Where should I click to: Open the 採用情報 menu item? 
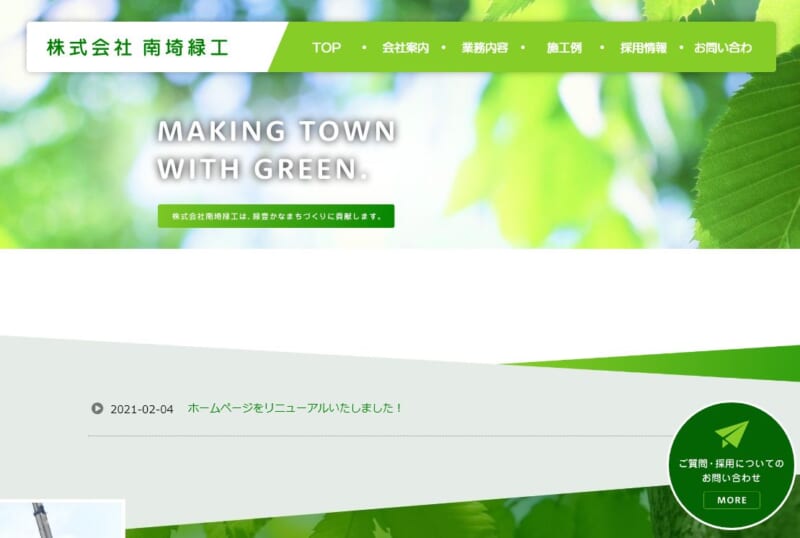point(643,47)
